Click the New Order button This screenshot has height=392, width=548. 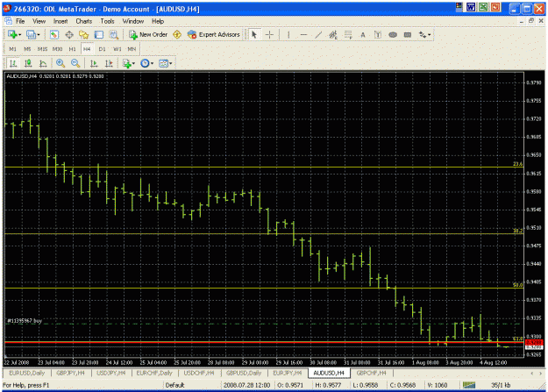click(x=148, y=34)
